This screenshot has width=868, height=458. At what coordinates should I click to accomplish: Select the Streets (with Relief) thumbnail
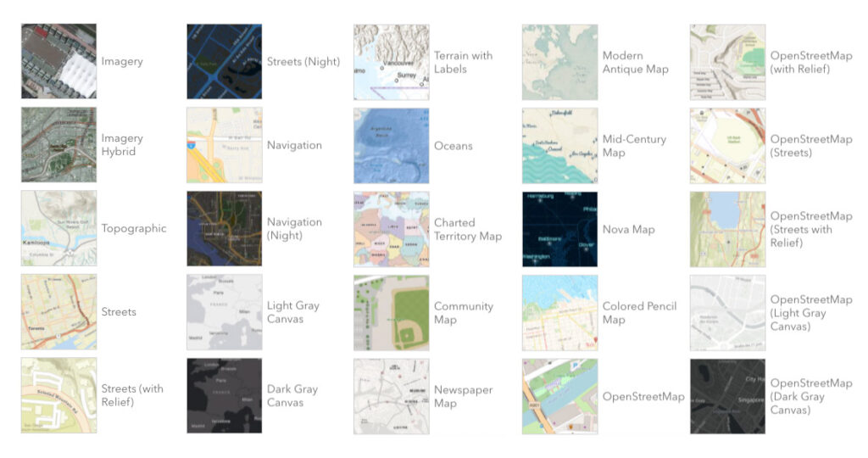coord(58,395)
